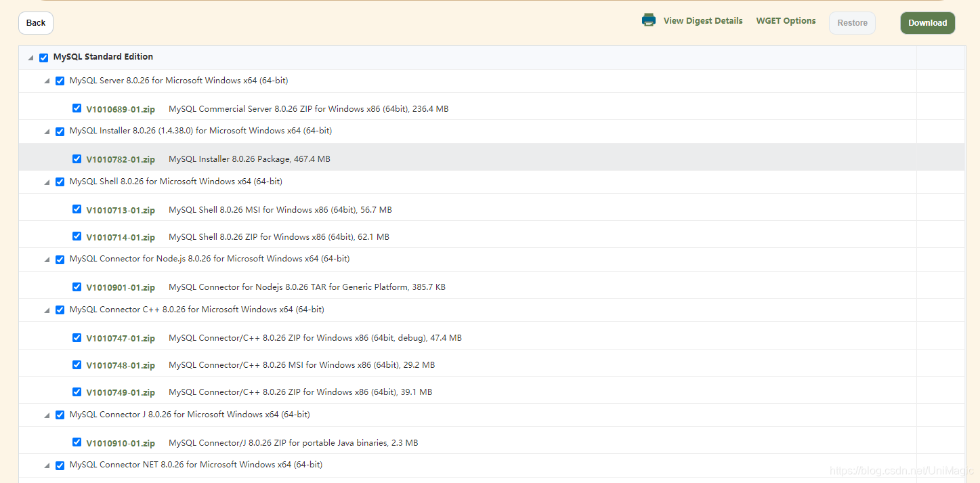Collapse MySQL Server 8.0.26 node
This screenshot has width=980, height=483.
coord(47,81)
